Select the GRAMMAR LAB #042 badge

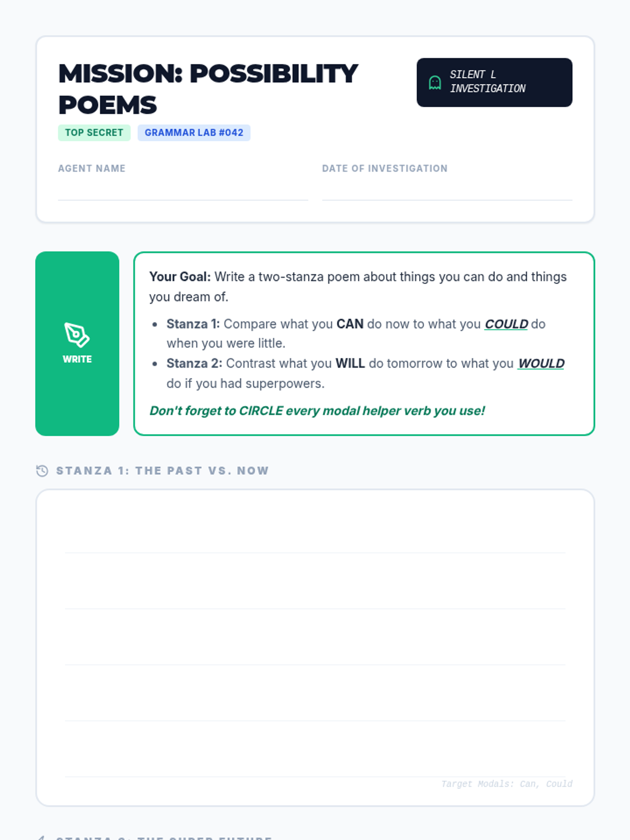pyautogui.click(x=194, y=133)
